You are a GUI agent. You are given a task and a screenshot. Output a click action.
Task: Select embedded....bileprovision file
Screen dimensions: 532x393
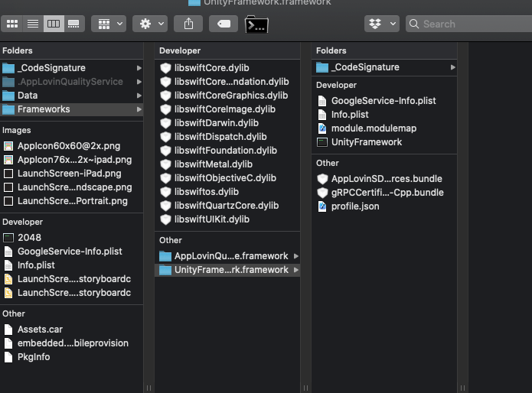[x=71, y=343]
